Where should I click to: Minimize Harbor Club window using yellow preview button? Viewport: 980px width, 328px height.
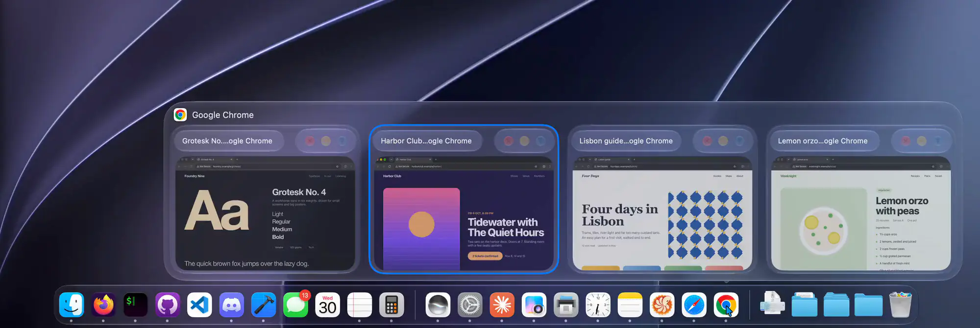pos(524,141)
